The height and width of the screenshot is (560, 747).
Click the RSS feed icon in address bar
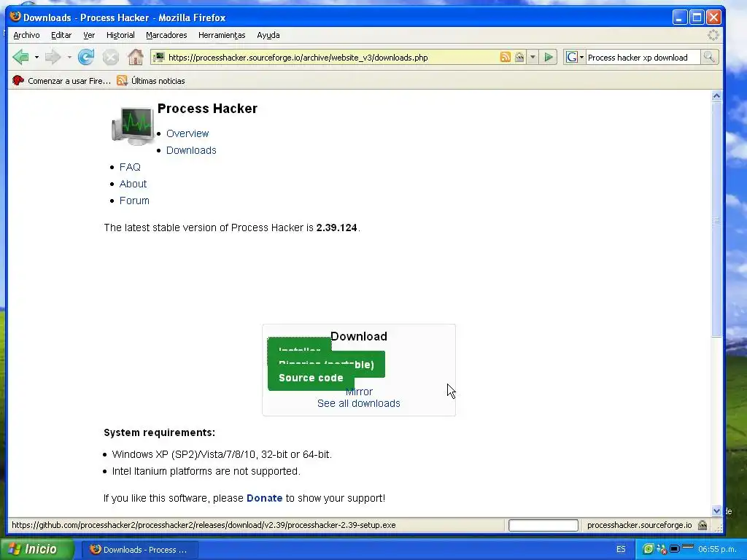pyautogui.click(x=505, y=57)
